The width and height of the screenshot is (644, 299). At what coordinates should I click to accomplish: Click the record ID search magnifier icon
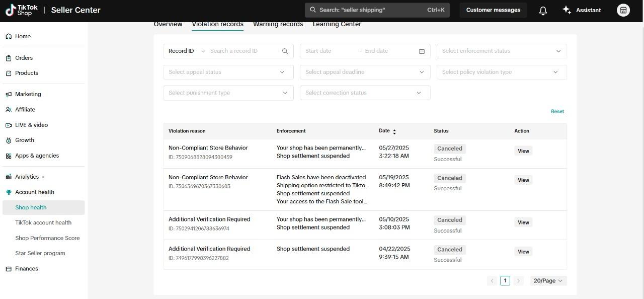click(x=285, y=51)
